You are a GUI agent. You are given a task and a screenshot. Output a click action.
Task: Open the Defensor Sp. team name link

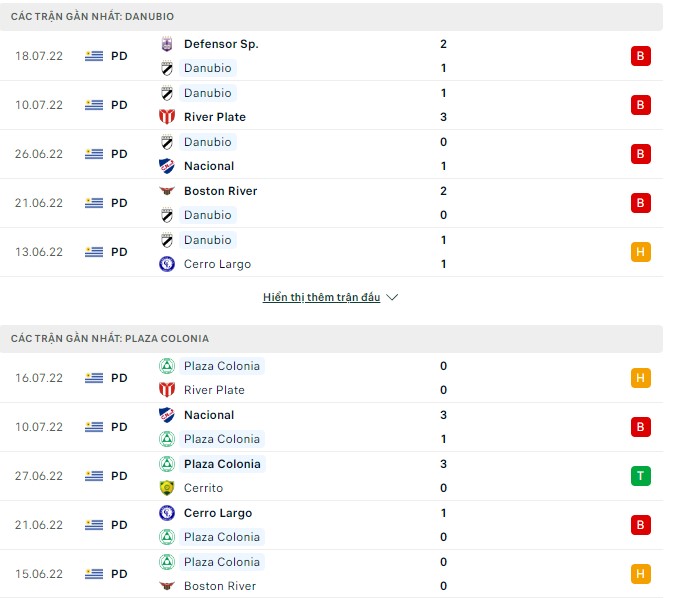coord(221,44)
